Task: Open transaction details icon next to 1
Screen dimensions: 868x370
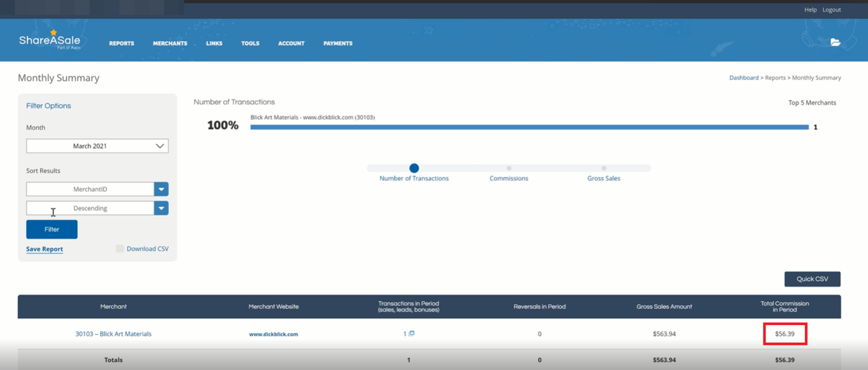Action: click(411, 333)
